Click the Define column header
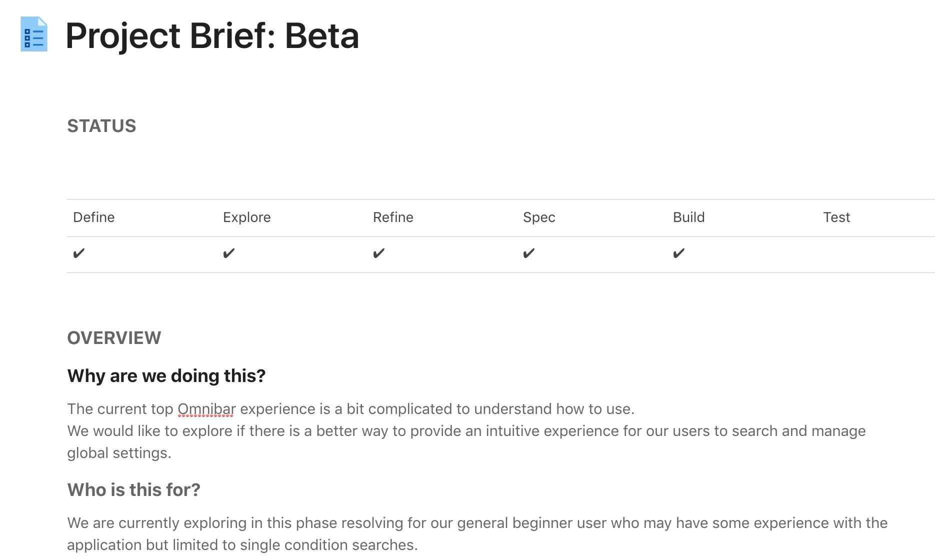Viewport: 935px width, 560px height. point(94,217)
